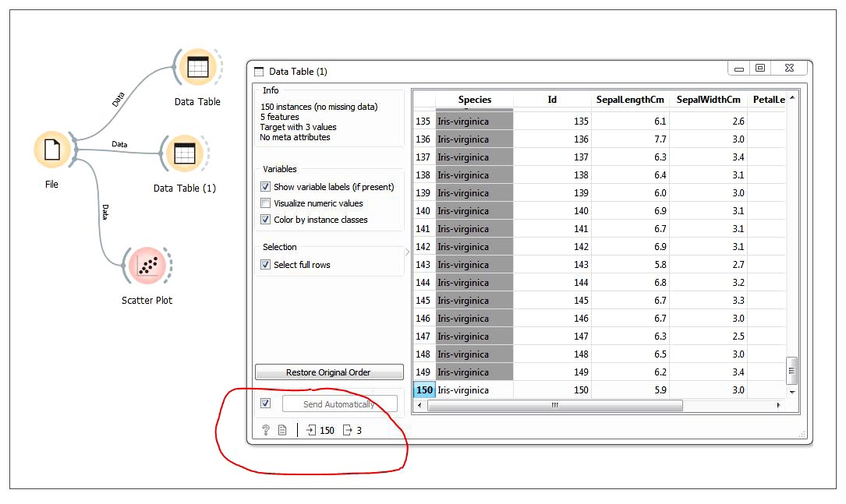Click the Restore Original Order button

328,372
